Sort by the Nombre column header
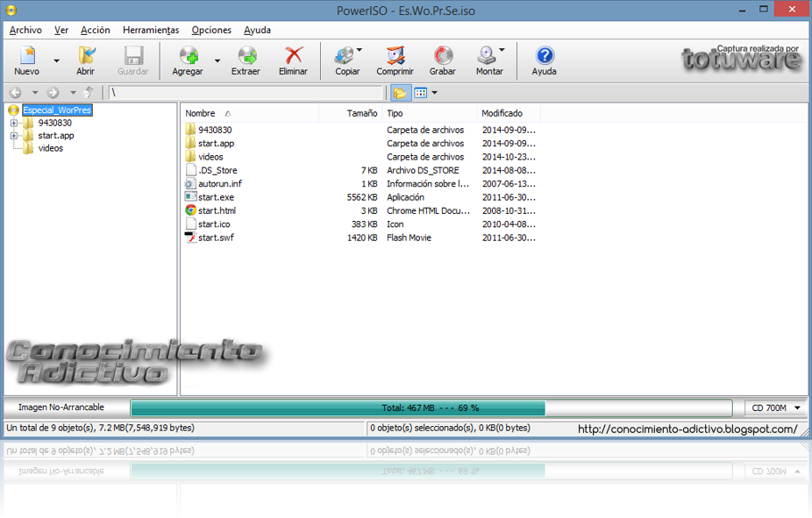The image size is (812, 518). tap(251, 113)
